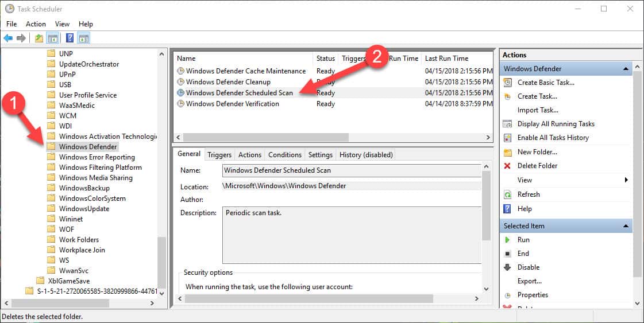Click the Display All Running Tasks icon
This screenshot has width=644, height=323.
tap(508, 124)
